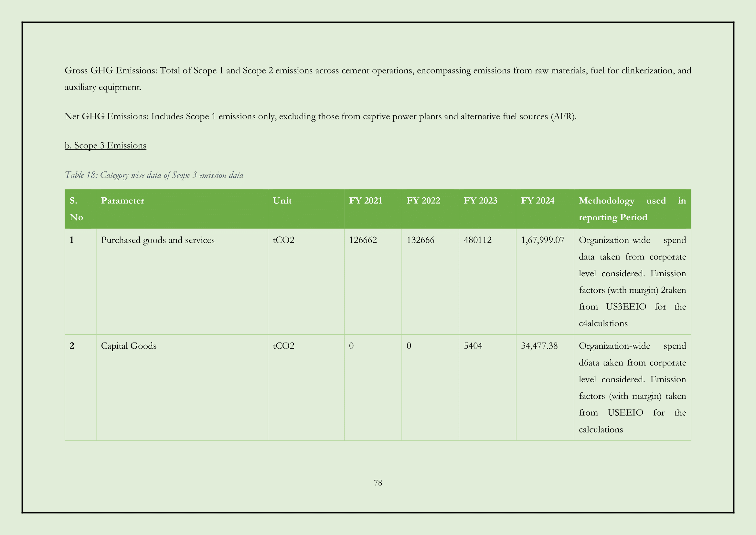The height and width of the screenshot is (535, 756).
Task: Click the 'Gross GHG Emissions' paragraph
Action: click(378, 78)
